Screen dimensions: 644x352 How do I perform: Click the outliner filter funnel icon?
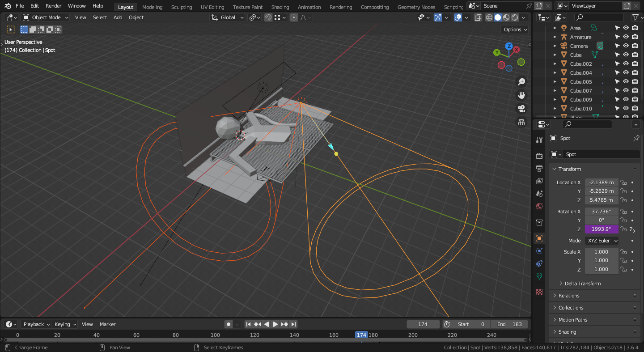(x=635, y=17)
